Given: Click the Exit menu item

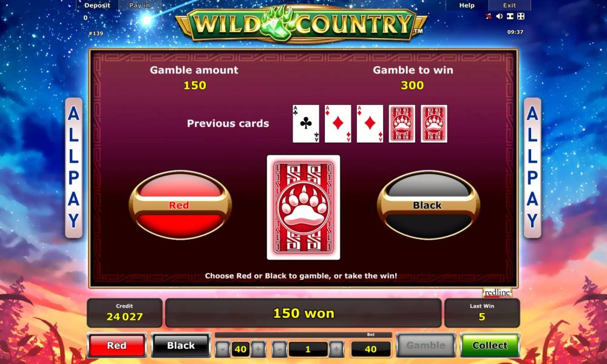Looking at the screenshot, I should 509,5.
